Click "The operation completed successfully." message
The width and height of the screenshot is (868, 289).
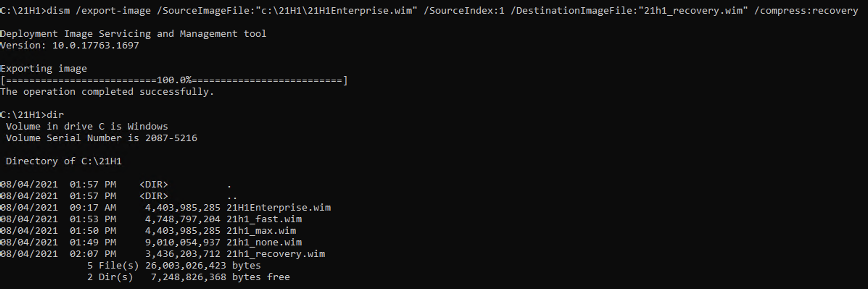point(107,92)
